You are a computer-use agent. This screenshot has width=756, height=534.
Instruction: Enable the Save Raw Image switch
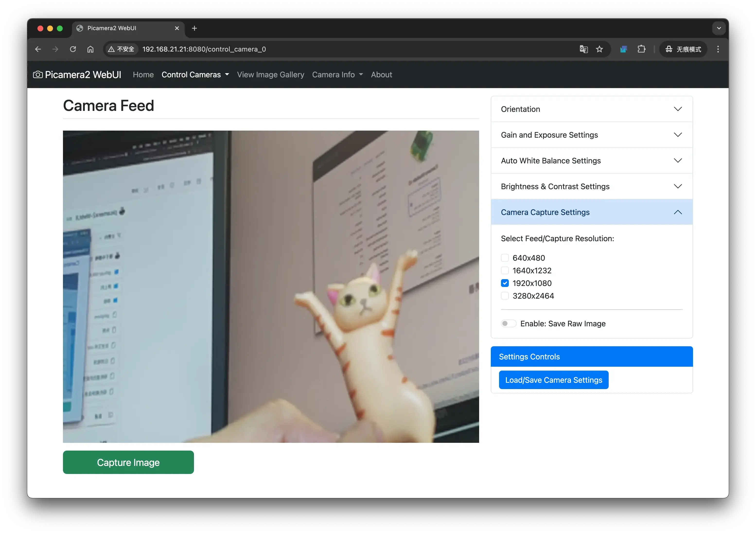coord(508,323)
